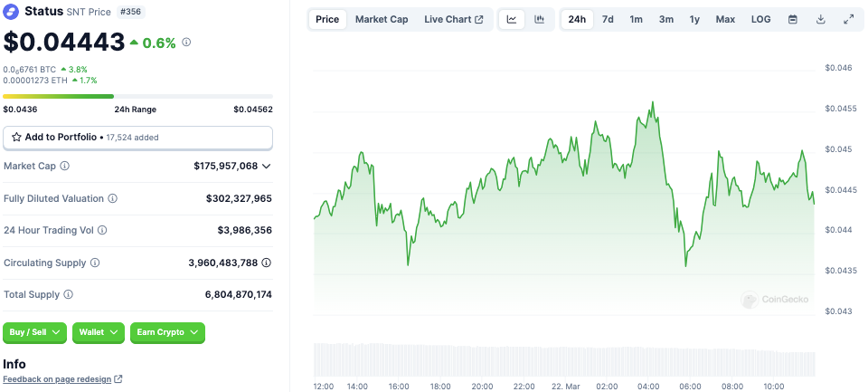Screen dimensions: 868x392
Task: Click the Live Chart external-link icon
Action: (x=479, y=19)
